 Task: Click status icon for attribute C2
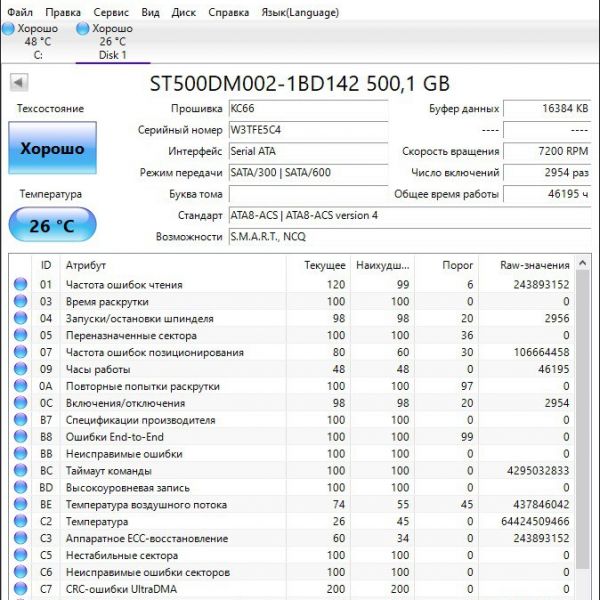pos(20,521)
